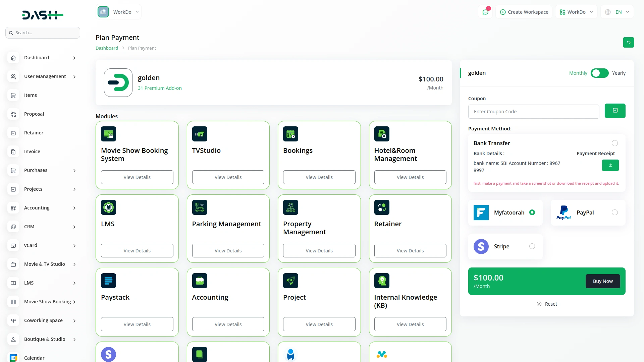Click the Hotel&Room Management module icon
This screenshot has height=362, width=644.
(382, 134)
